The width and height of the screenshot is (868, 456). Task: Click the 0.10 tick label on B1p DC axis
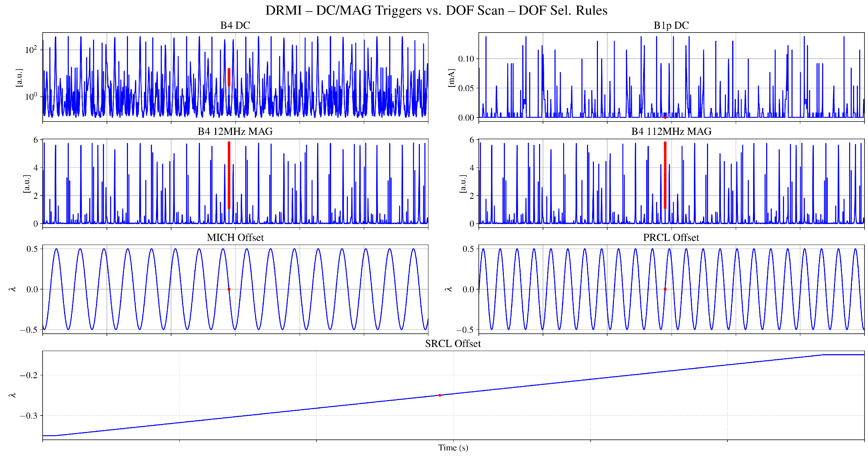[466, 59]
